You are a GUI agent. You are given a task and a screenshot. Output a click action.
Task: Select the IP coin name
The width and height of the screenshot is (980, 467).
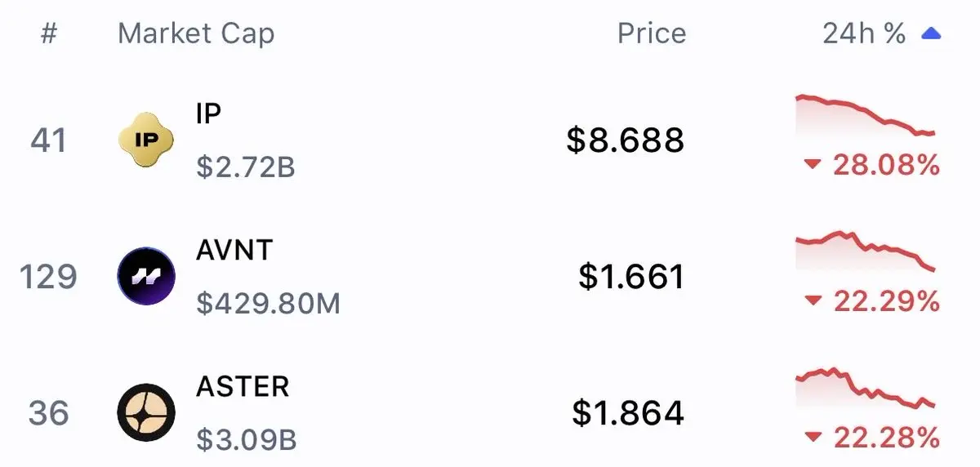point(208,113)
